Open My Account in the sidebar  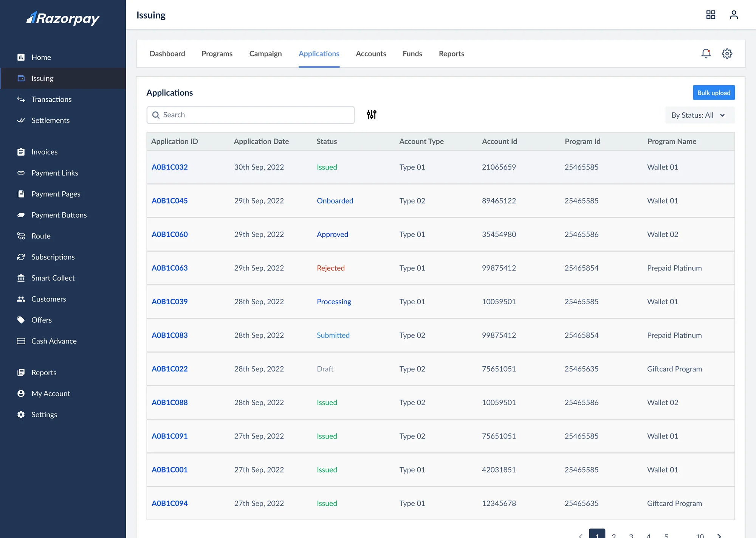coord(51,393)
